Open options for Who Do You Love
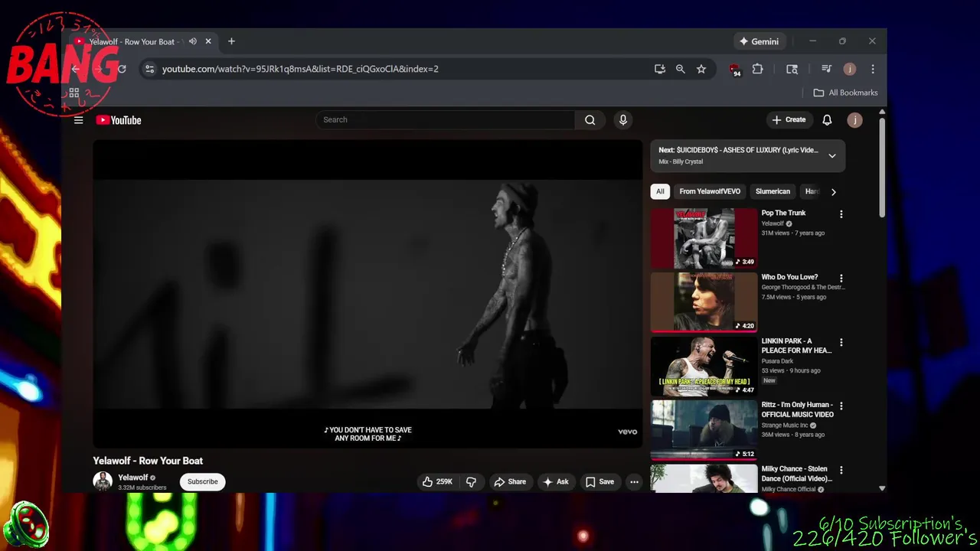This screenshot has width=980, height=551. pyautogui.click(x=841, y=279)
